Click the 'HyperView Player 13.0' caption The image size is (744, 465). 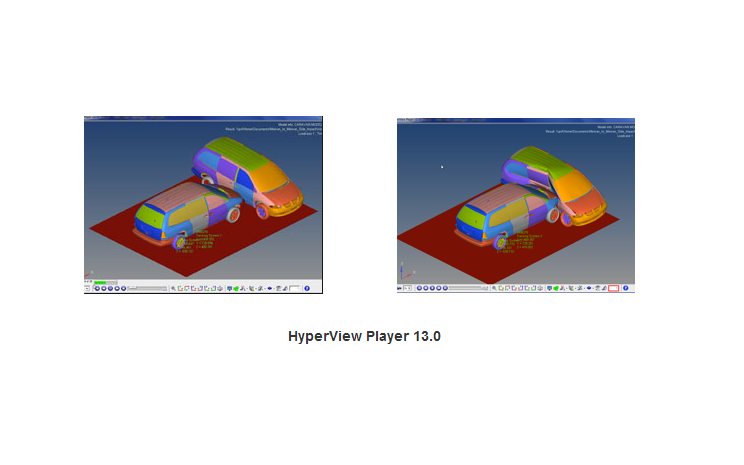click(364, 336)
